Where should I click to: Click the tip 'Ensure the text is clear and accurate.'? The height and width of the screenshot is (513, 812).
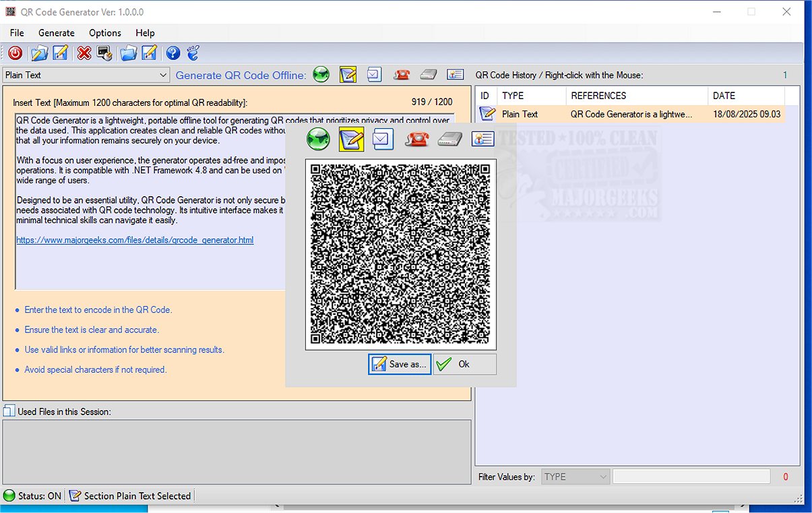[x=92, y=330]
